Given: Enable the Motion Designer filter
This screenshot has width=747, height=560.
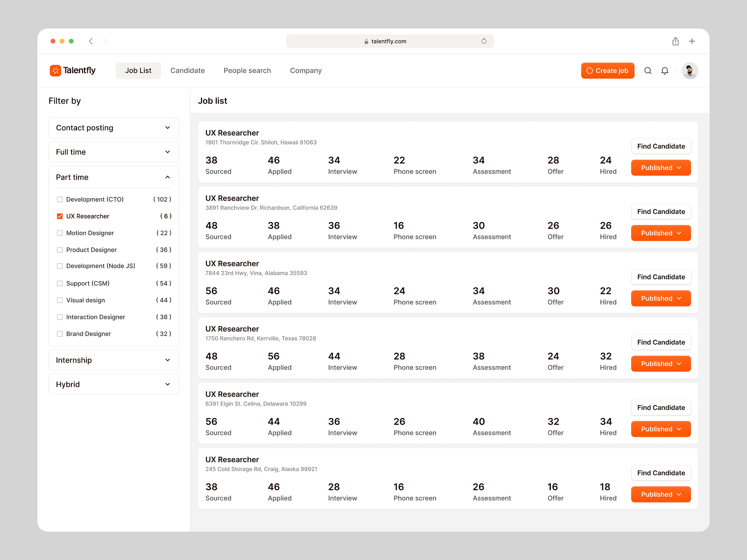Looking at the screenshot, I should (x=60, y=233).
